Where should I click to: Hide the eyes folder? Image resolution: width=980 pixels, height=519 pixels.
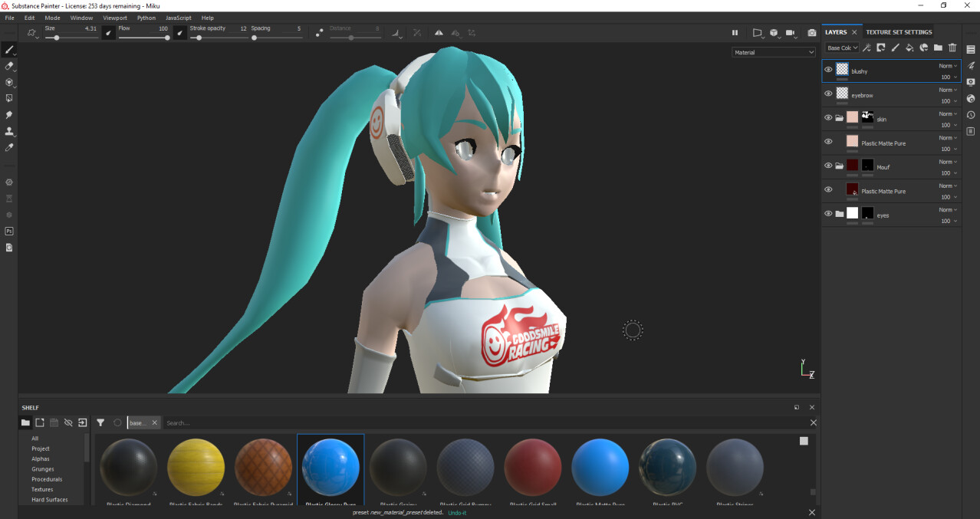pyautogui.click(x=828, y=214)
